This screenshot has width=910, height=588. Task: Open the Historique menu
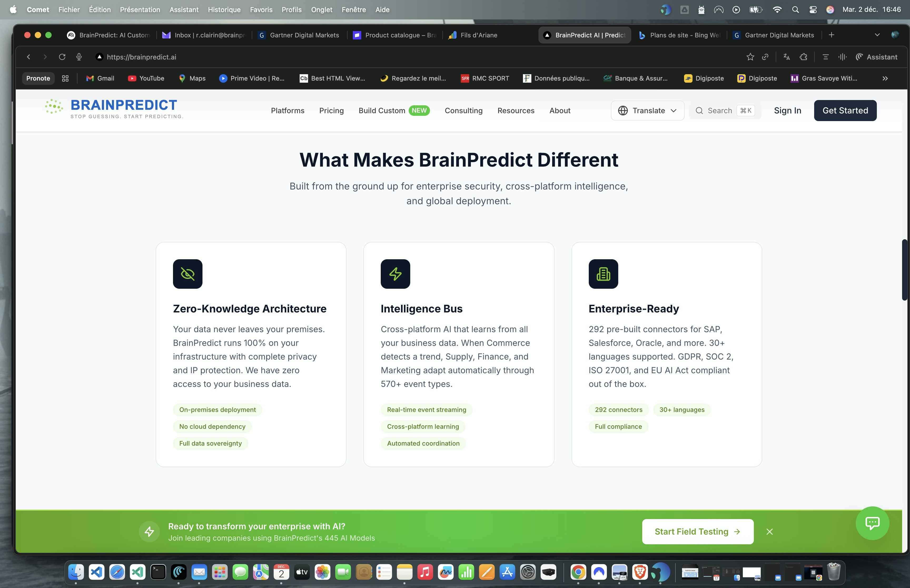[x=224, y=9]
